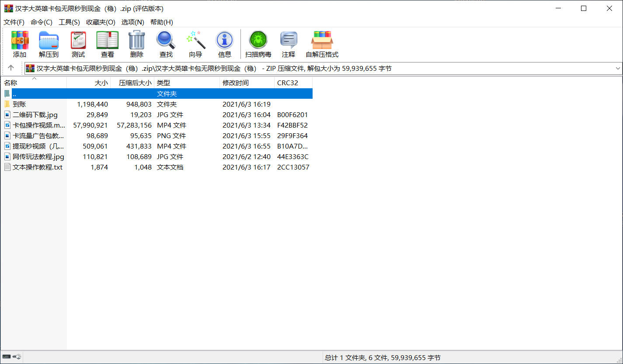Viewport: 623px width, 364px height.
Task: Click the 测试 (Test) toolbar icon
Action: pyautogui.click(x=78, y=41)
